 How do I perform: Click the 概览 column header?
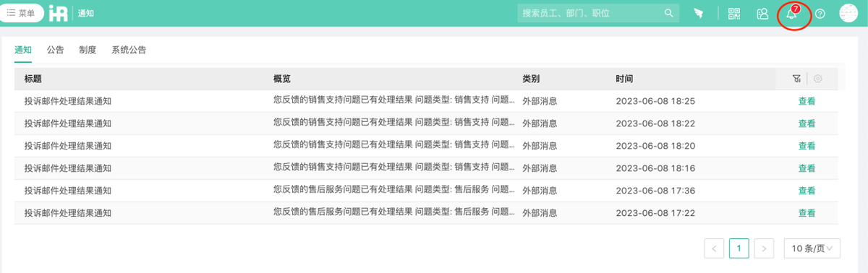pos(282,79)
